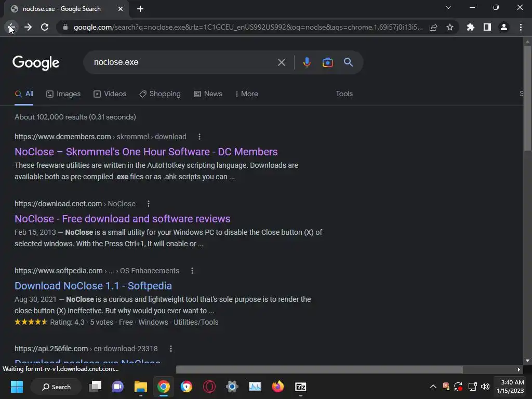Click the softpedia.com URL breadcrumb
Image resolution: width=532 pixels, height=399 pixels.
click(x=97, y=271)
